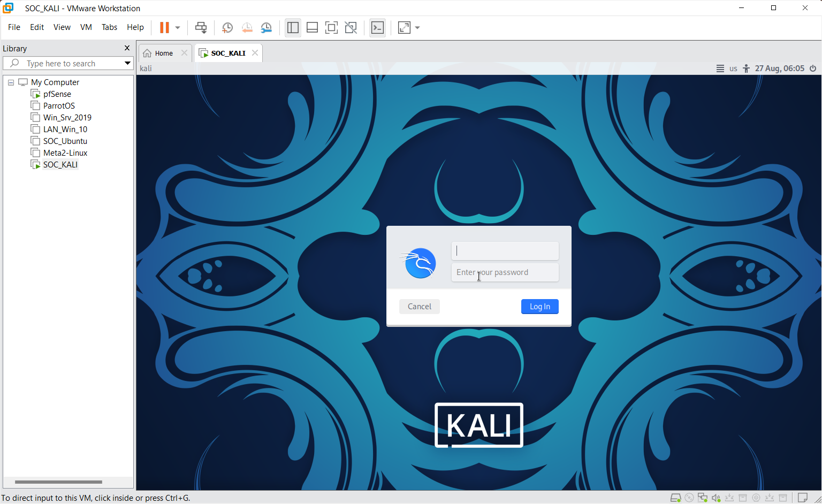This screenshot has width=822, height=504.
Task: Click the Cancel button on login dialog
Action: (420, 307)
